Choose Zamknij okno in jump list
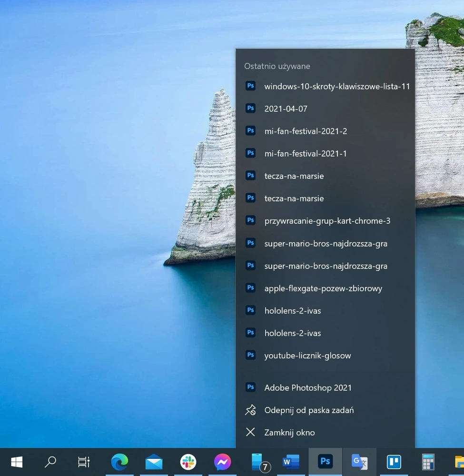Image resolution: width=464 pixels, height=476 pixels. pos(326,432)
